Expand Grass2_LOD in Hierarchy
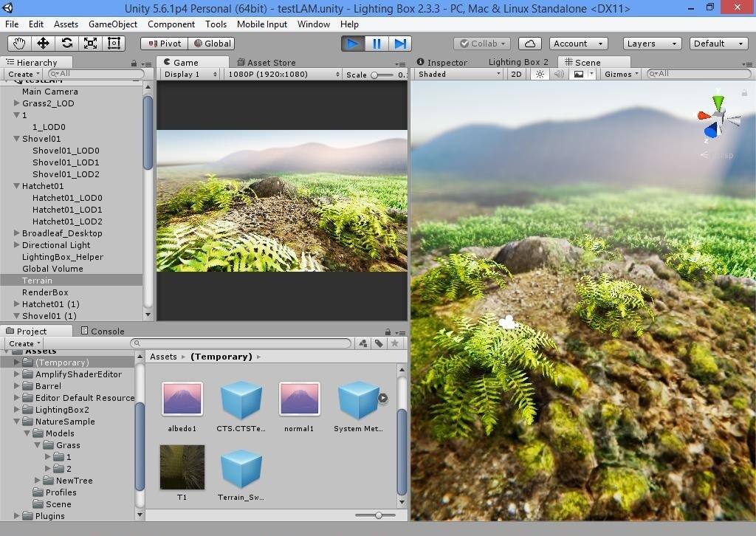This screenshot has height=536, width=756. click(x=16, y=103)
